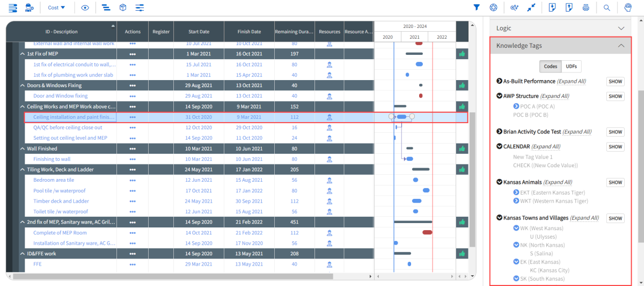Image resolution: width=644 pixels, height=286 pixels.
Task: Click Expand All link for Kansas Animals
Action: coord(558,182)
